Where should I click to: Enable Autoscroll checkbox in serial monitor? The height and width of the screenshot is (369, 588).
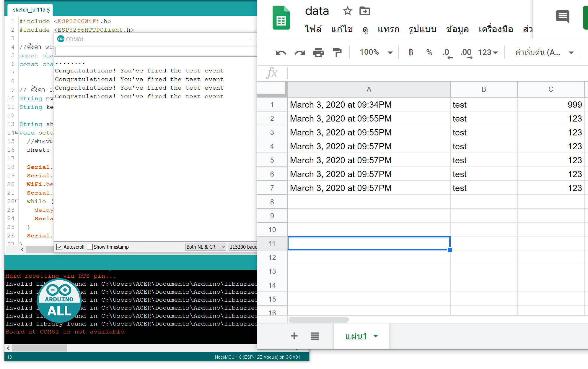pos(59,247)
